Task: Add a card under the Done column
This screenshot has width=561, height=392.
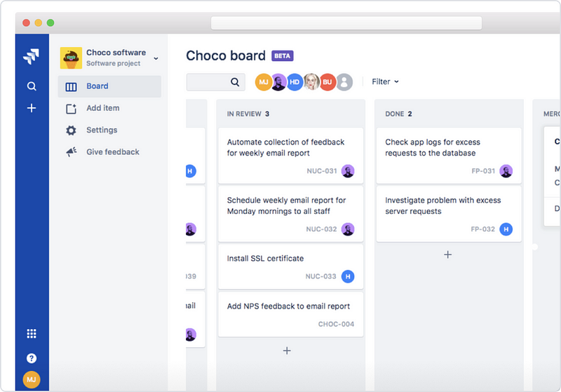Action: coord(448,255)
